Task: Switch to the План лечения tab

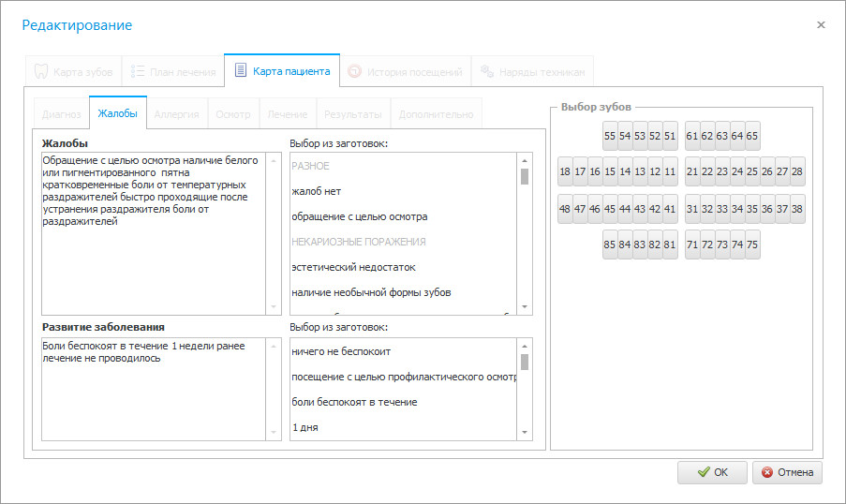Action: pos(173,71)
